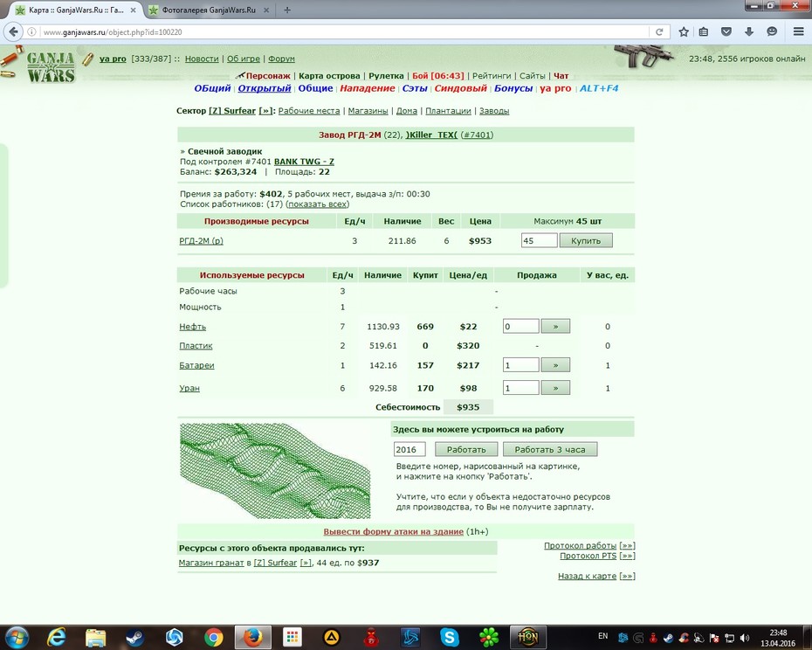Open Google Chrome from the taskbar

pyautogui.click(x=213, y=638)
